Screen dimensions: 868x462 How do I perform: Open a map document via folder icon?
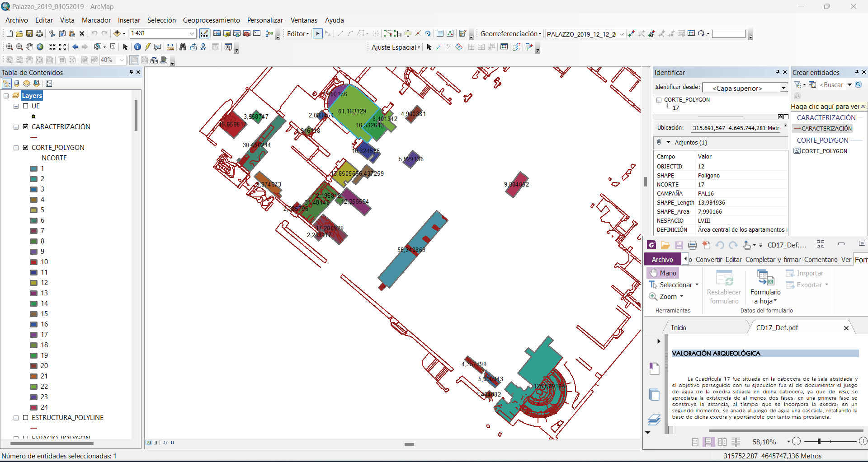19,33
